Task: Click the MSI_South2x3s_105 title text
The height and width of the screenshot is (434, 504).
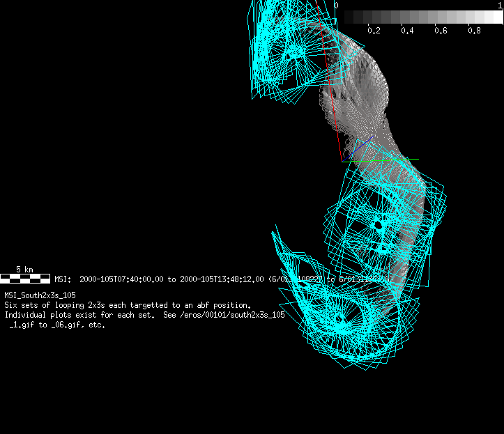Action: 40,295
